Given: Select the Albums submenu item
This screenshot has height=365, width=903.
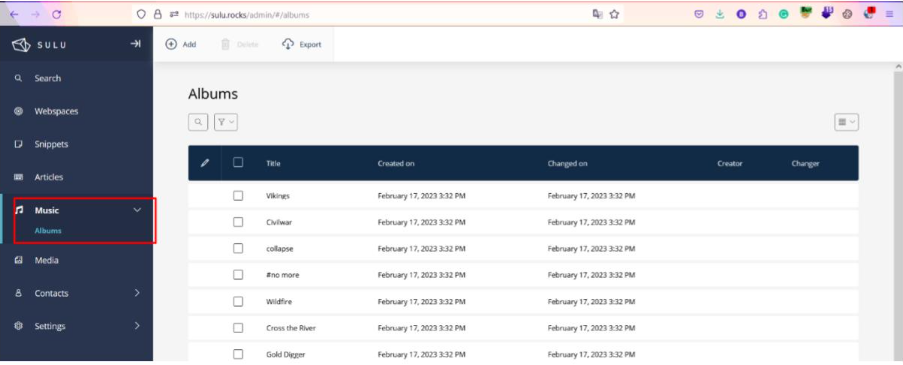Looking at the screenshot, I should pos(48,231).
